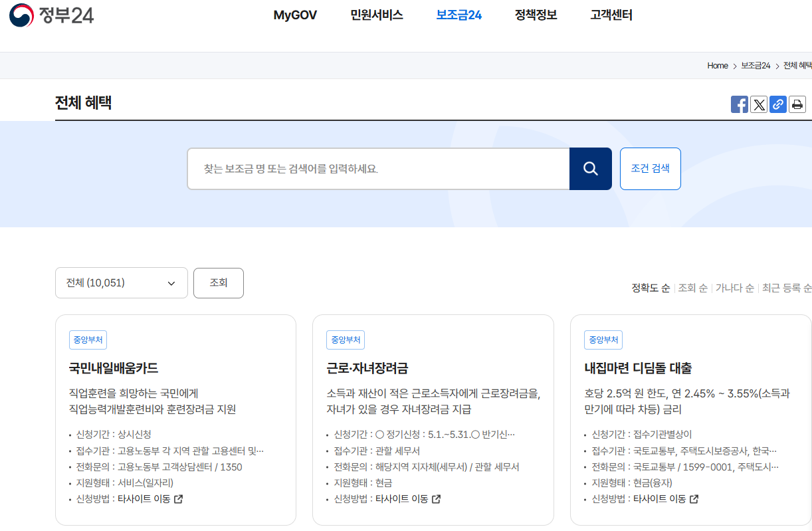Image resolution: width=812 pixels, height=531 pixels.
Task: Sort results by 최근 등록 순
Action: tap(787, 287)
